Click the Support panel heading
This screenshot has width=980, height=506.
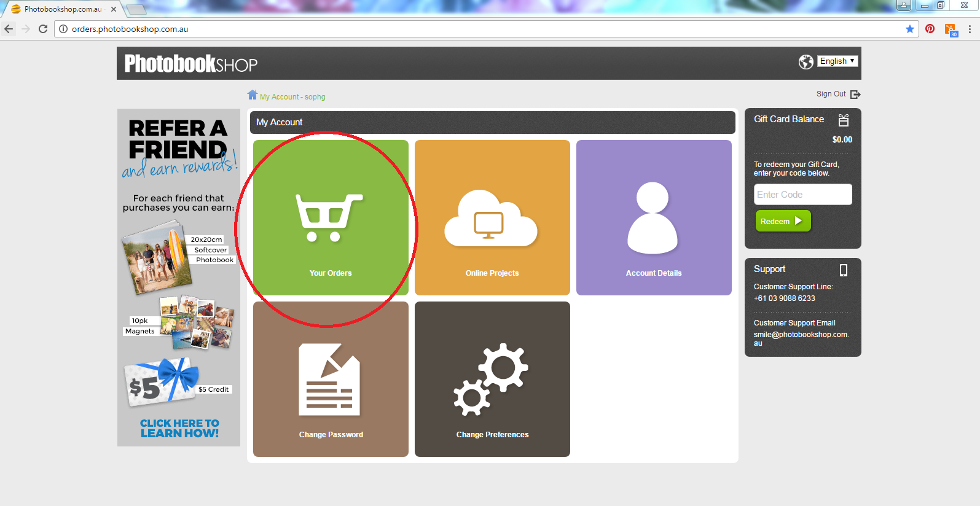pos(770,269)
